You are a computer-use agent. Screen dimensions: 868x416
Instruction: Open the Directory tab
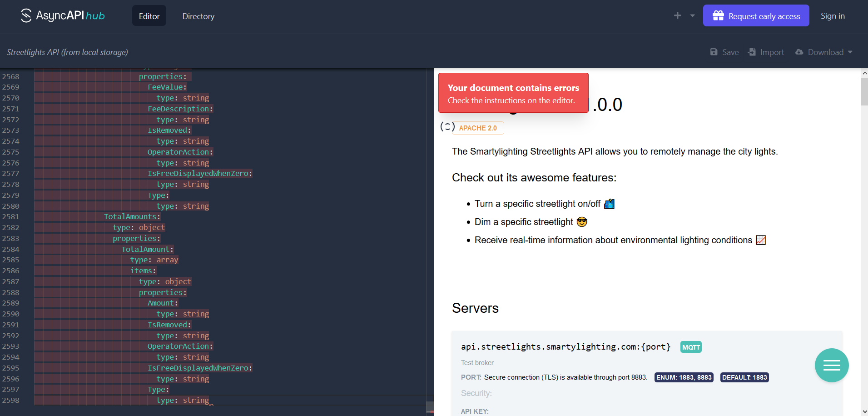198,16
